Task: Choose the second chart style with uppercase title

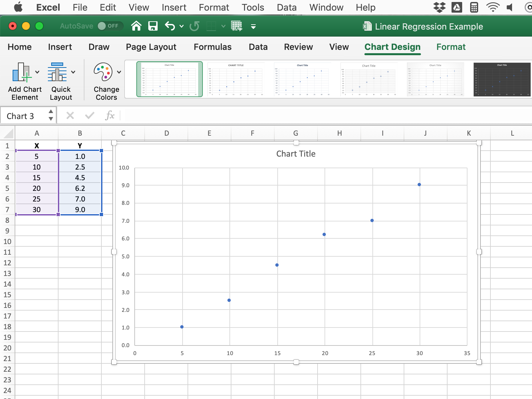Action: [236, 79]
